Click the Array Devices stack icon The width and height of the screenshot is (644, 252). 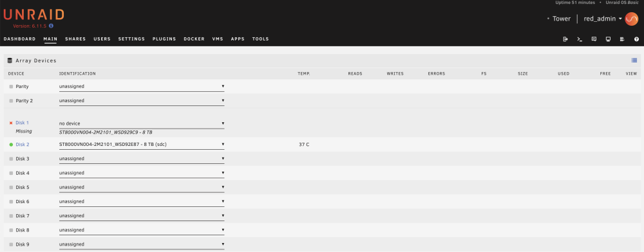coord(10,60)
